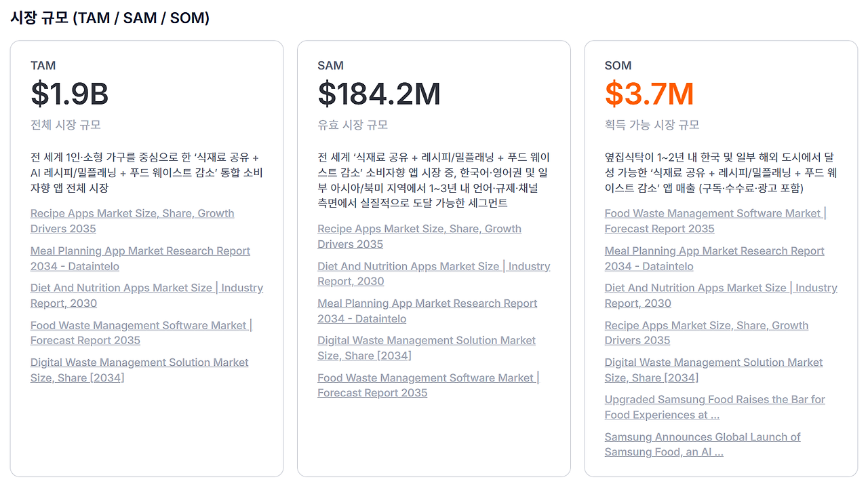The image size is (868, 486).
Task: Open Samsung Announces Global Launch link
Action: [x=703, y=445]
